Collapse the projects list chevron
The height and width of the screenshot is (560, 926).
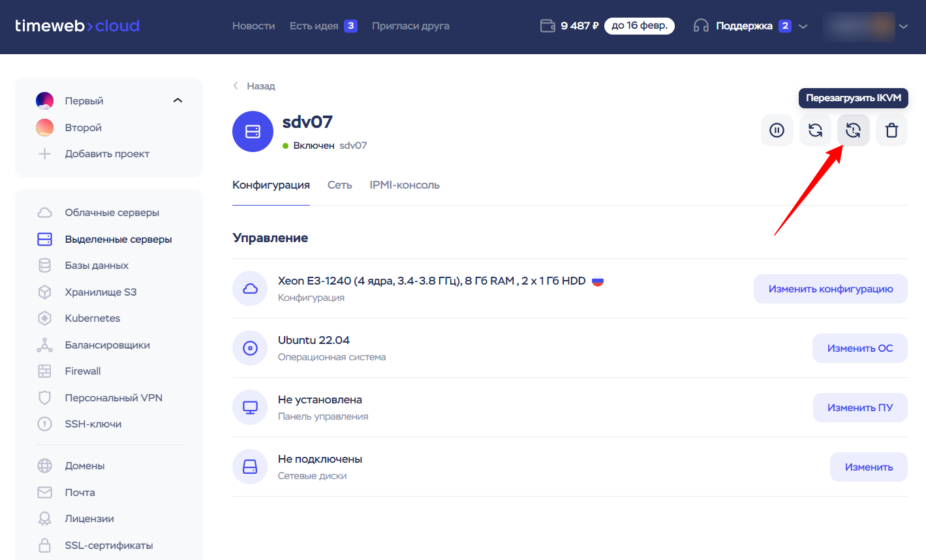177,101
